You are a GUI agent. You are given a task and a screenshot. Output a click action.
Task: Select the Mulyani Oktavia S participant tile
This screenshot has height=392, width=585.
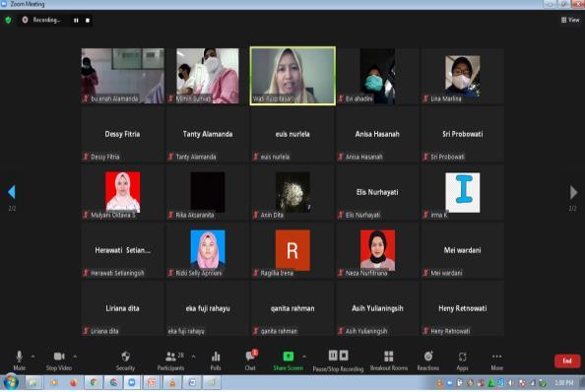[x=123, y=192]
